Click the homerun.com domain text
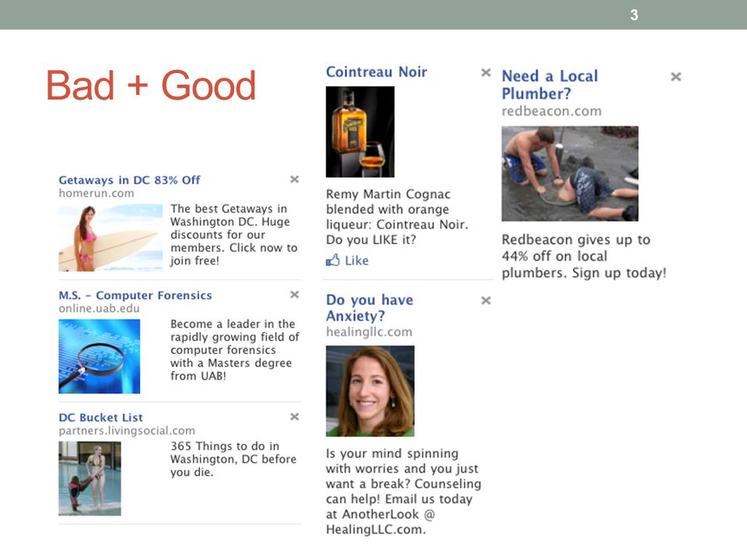 pos(96,194)
